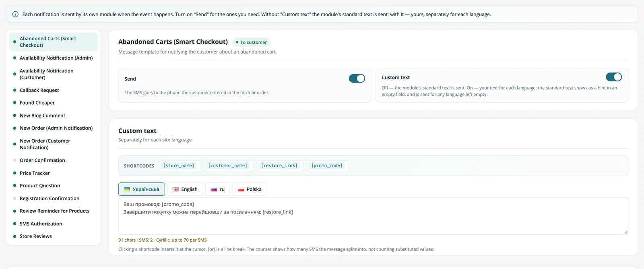Click the info icon in the top banner
644x269 pixels.
coord(15,14)
